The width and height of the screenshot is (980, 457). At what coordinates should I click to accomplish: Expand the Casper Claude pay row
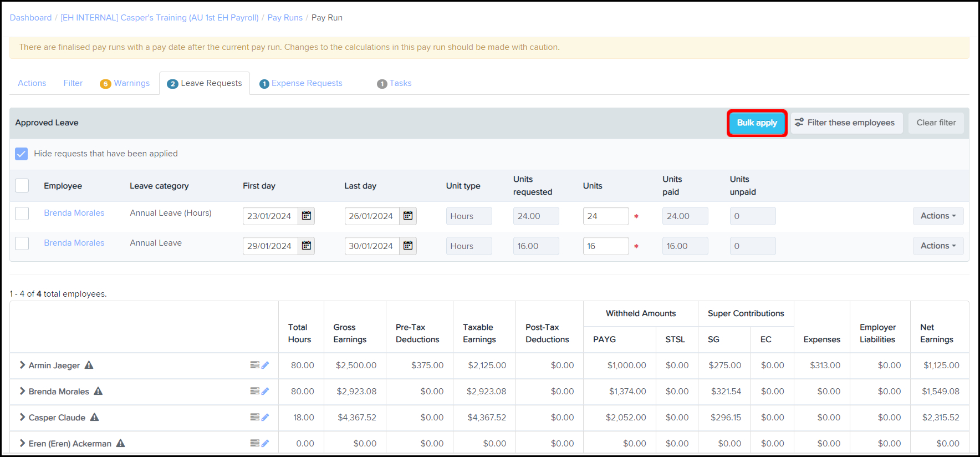(22, 417)
